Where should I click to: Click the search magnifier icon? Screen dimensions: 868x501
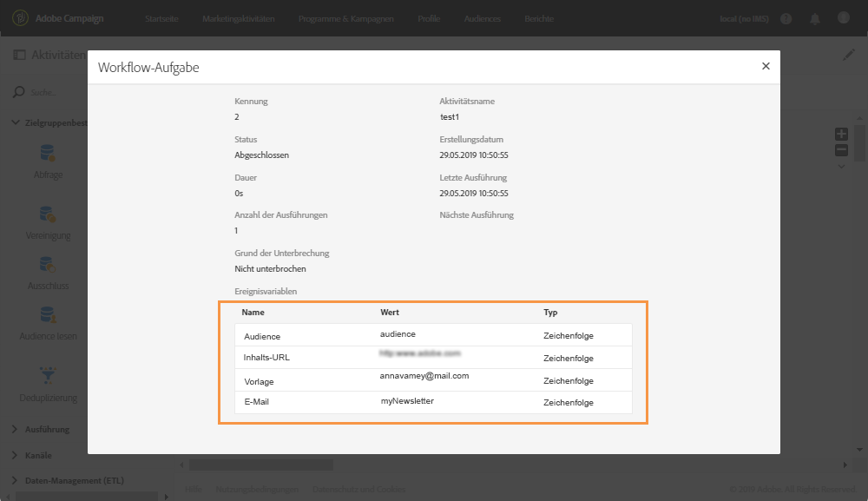coord(19,92)
